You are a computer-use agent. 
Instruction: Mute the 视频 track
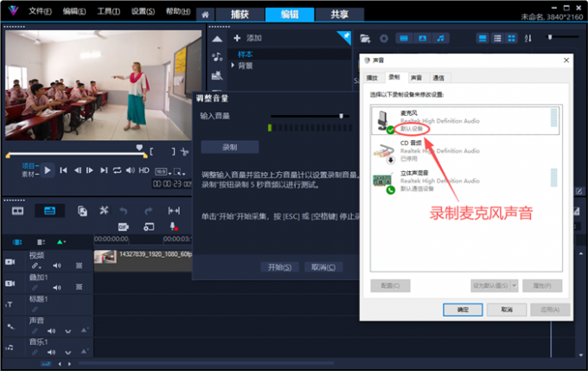pos(56,265)
